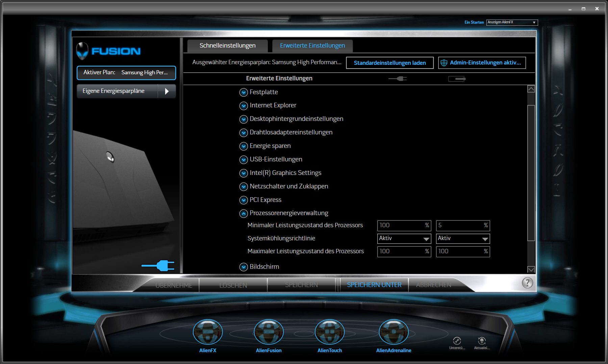Launch the AlienTouch module icon
This screenshot has height=364, width=608.
(x=329, y=333)
